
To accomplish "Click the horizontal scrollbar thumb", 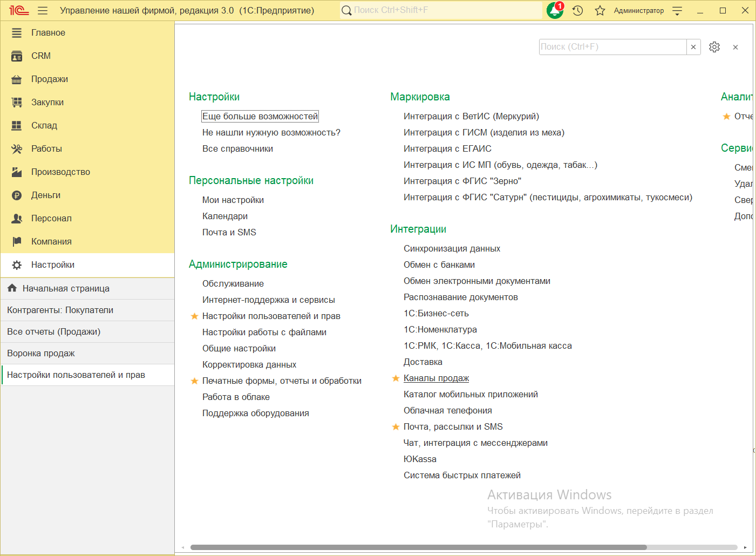I will pyautogui.click(x=418, y=547).
